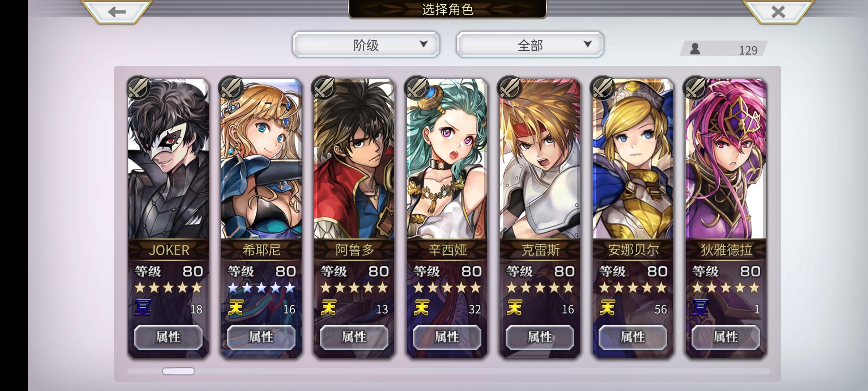Tap the 冥 type icon on JOKER card
This screenshot has width=868, height=391.
pos(143,308)
